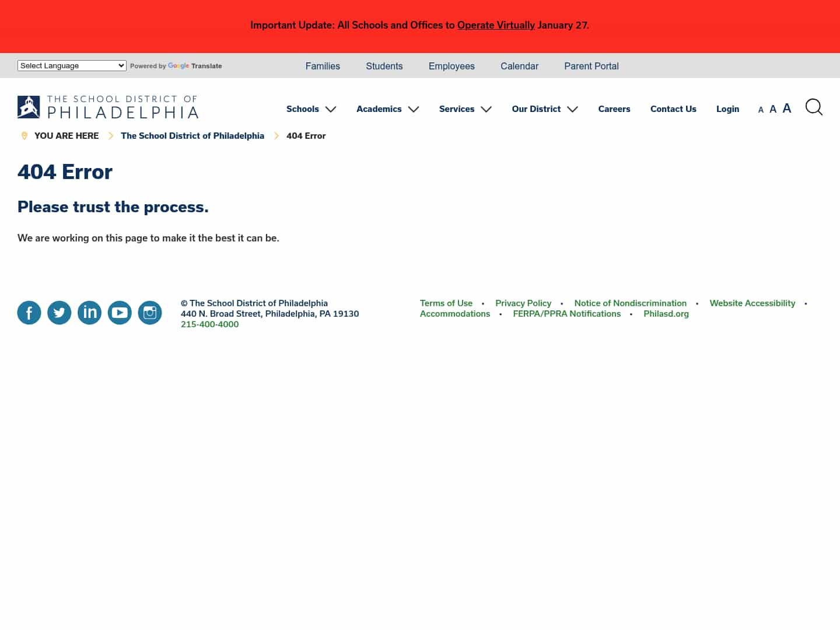
Task: Open the Instagram icon
Action: [x=150, y=313]
